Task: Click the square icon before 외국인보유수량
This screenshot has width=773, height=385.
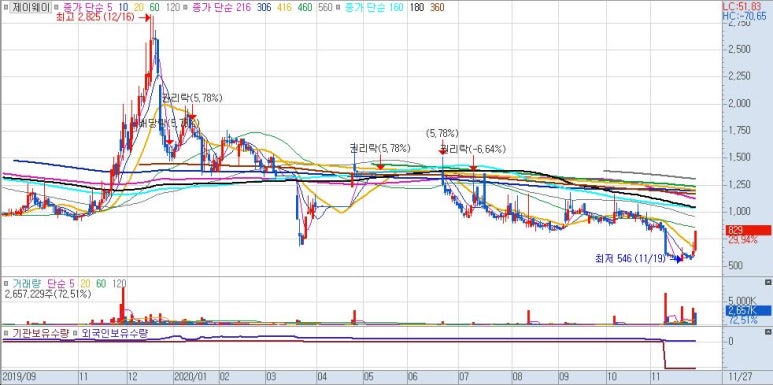Action: pos(76,333)
